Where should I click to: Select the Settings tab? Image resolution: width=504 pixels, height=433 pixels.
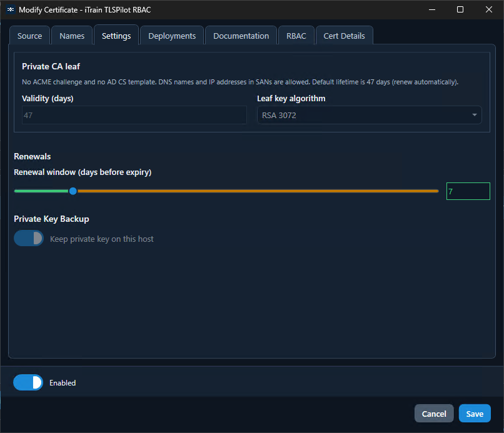[x=116, y=36]
